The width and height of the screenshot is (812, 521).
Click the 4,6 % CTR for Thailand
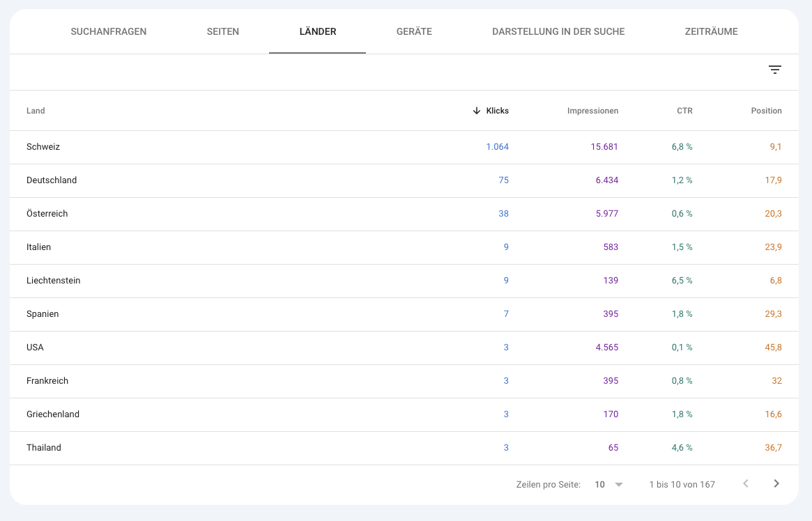tap(682, 448)
